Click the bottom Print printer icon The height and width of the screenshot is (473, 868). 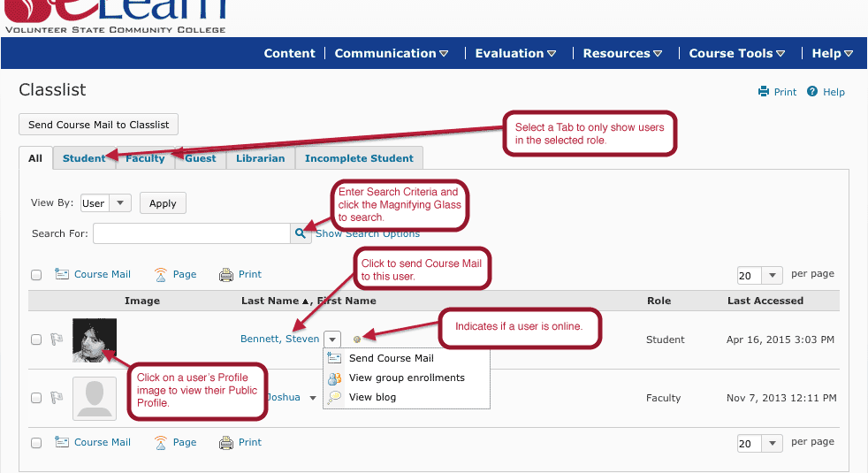pyautogui.click(x=226, y=442)
